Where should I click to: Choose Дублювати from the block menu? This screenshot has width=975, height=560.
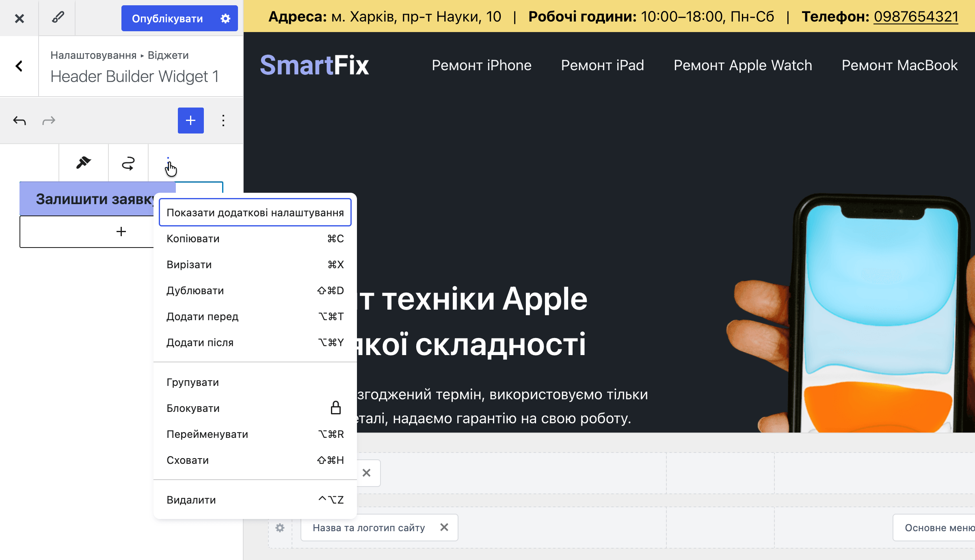[x=255, y=291]
